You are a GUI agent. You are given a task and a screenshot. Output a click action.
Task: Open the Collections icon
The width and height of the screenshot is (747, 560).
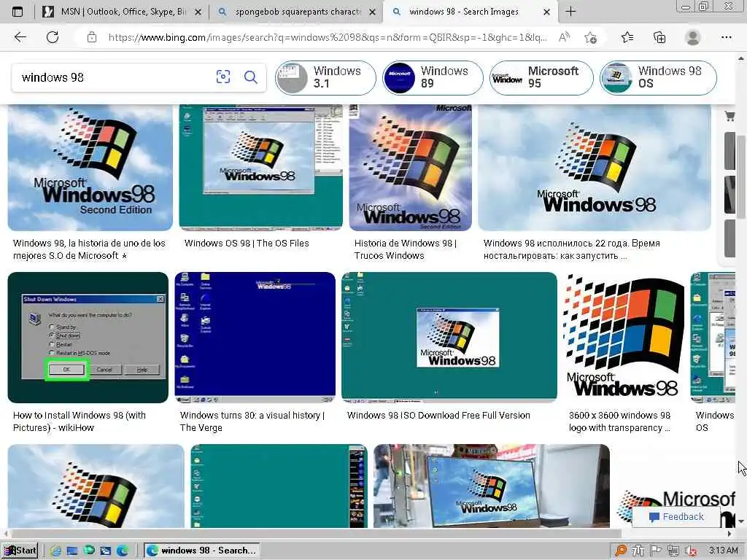point(659,37)
